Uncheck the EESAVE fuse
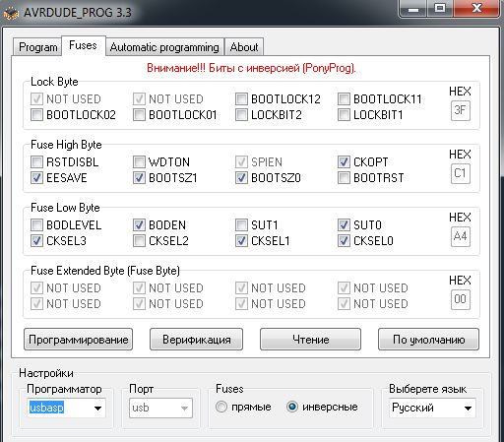 (36, 178)
